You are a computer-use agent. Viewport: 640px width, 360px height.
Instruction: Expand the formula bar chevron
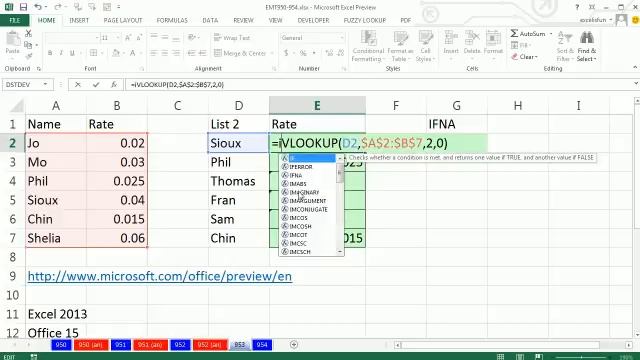click(636, 84)
